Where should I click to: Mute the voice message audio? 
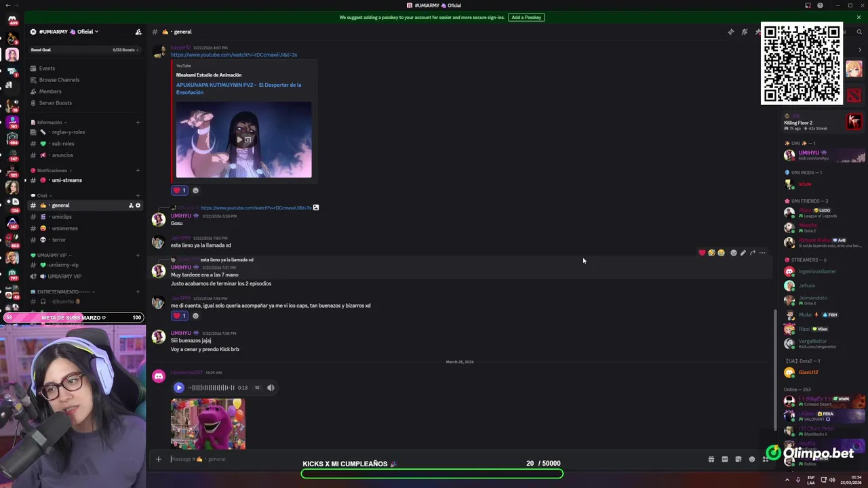[x=271, y=388]
